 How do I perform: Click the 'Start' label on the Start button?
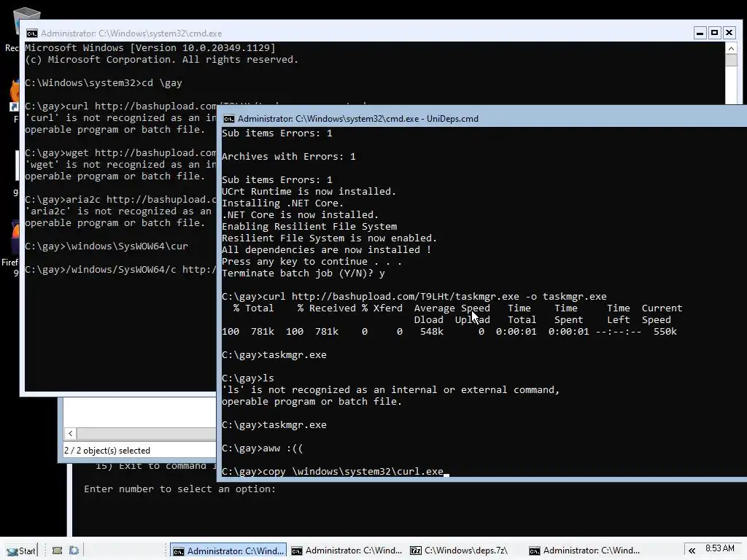[27, 551]
